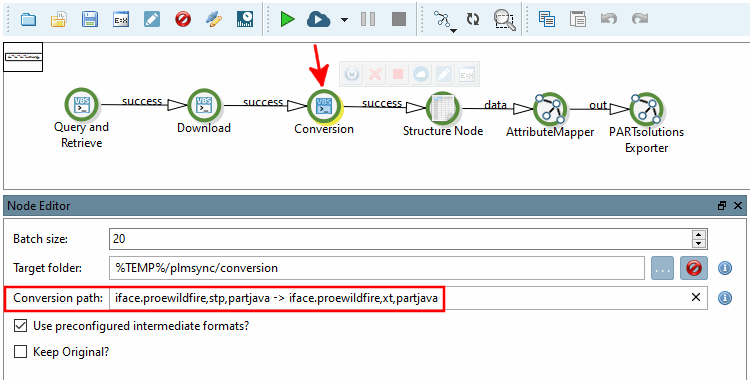Image resolution: width=750 pixels, height=380 pixels.
Task: Open an existing pipeline file
Action: 59,19
